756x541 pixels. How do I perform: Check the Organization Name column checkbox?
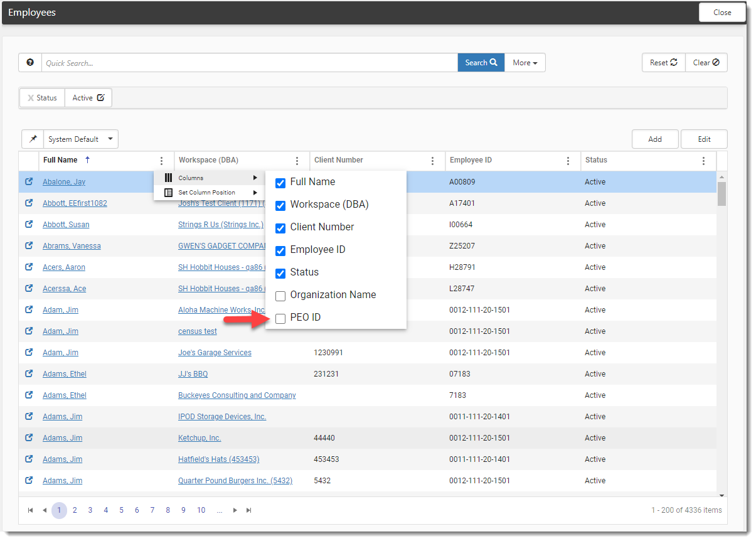tap(280, 296)
